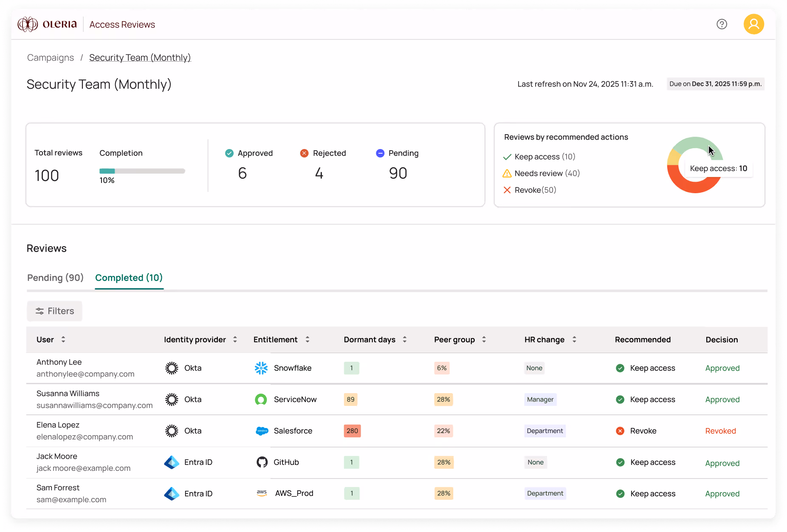
Task: Click the Salesforce cloud icon
Action: click(x=262, y=431)
